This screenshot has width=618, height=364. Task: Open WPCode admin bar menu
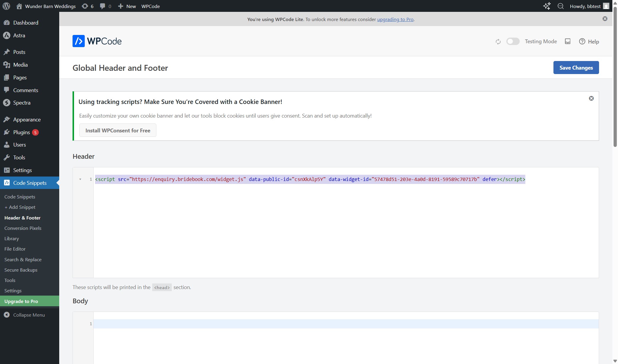point(150,6)
